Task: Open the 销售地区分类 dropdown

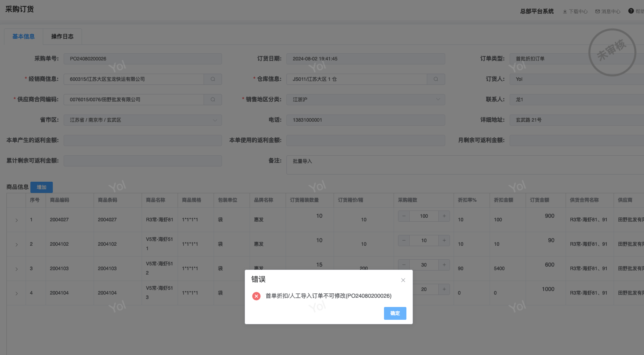Action: click(x=366, y=100)
